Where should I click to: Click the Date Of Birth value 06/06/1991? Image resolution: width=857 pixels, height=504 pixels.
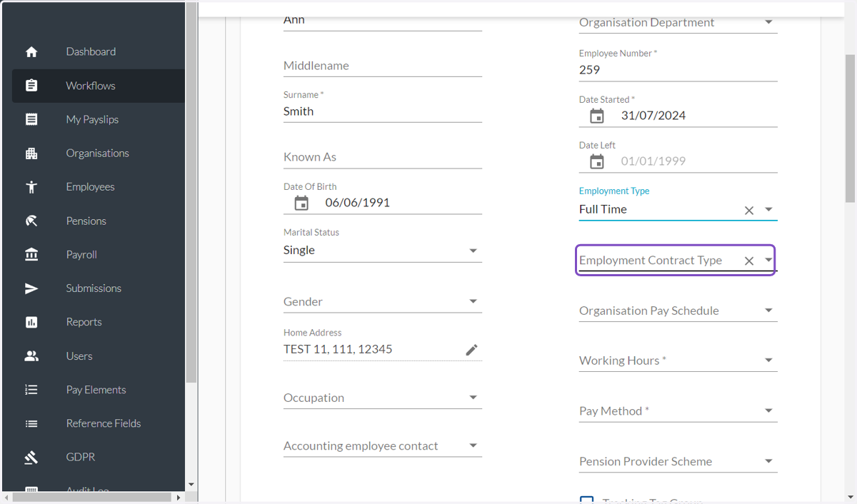coord(358,203)
